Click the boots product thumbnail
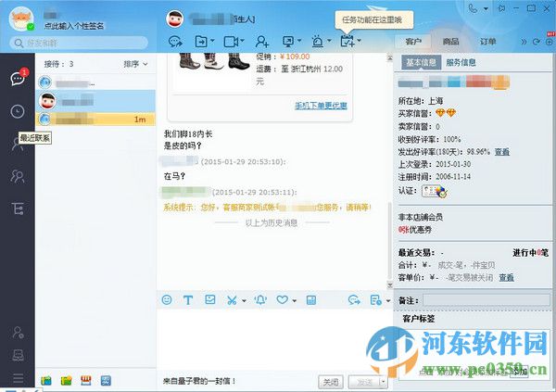Viewport: 556px width, 392px height. point(214,60)
